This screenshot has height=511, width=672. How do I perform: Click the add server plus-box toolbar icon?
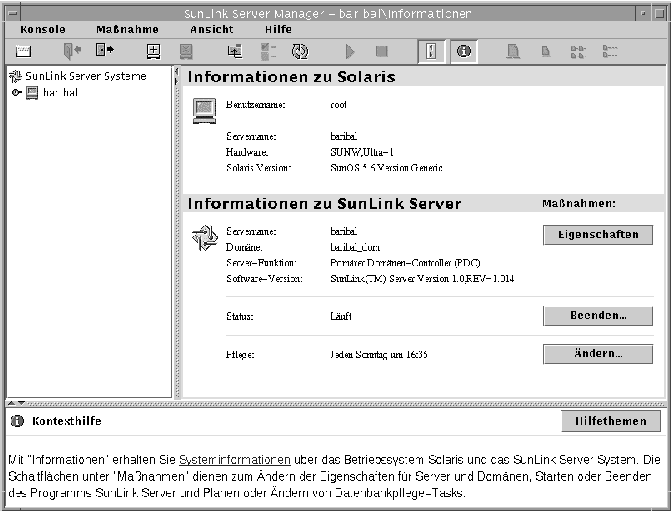[153, 51]
